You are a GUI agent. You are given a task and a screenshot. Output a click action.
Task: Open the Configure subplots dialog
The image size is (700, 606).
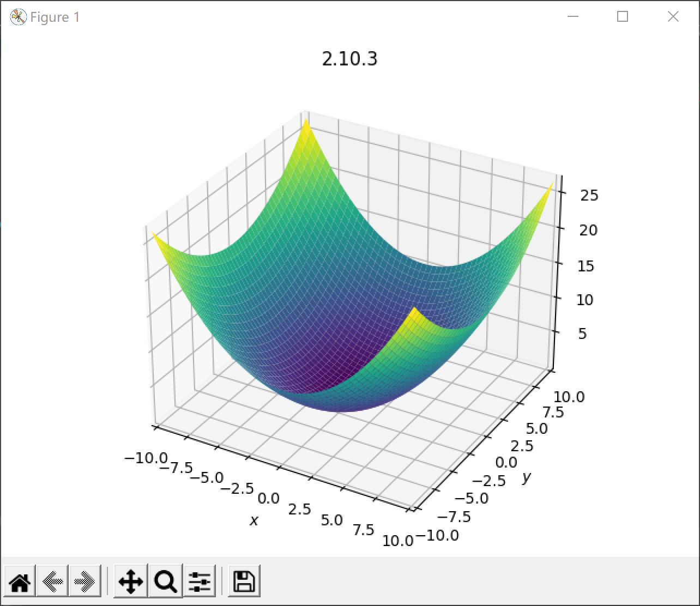(200, 581)
